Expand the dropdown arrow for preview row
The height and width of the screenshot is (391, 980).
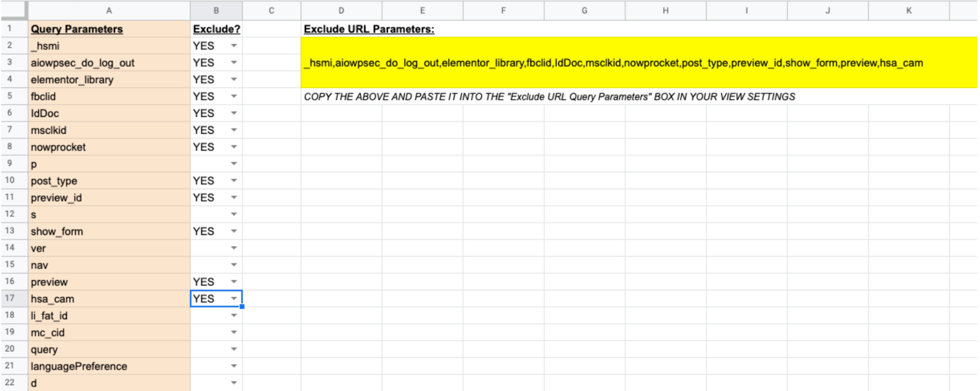[234, 282]
